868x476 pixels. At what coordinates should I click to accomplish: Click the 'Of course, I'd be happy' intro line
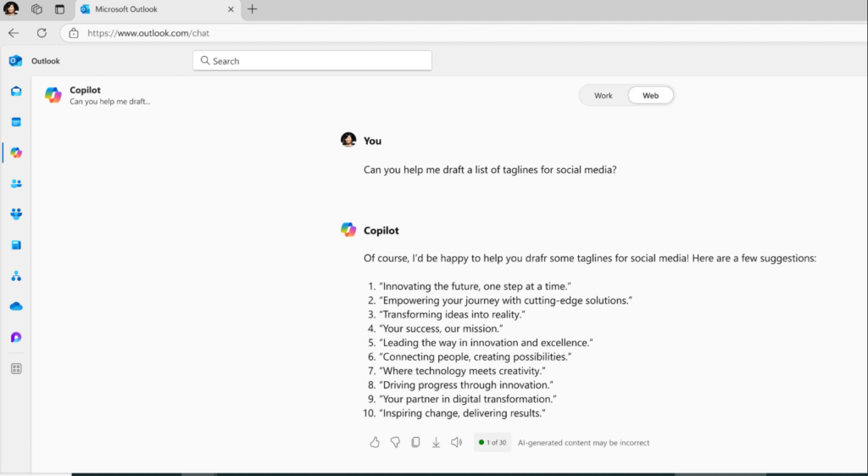590,258
